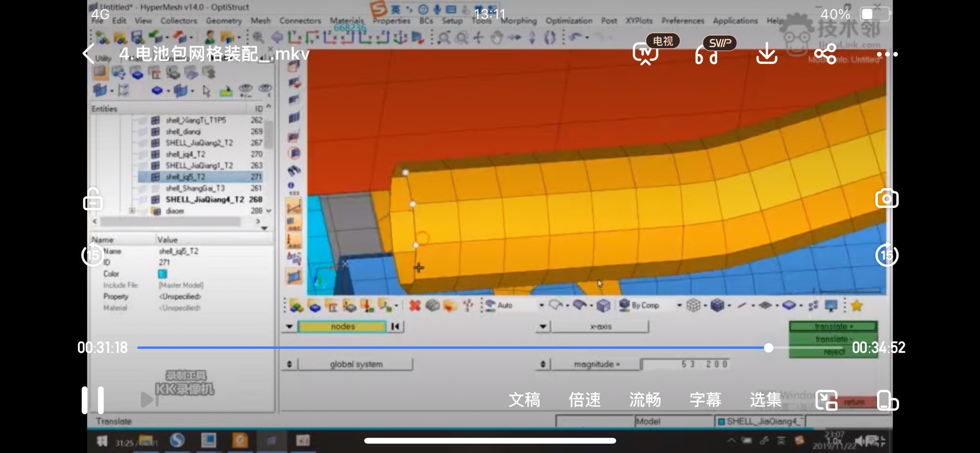Pause the video playback
980x453 pixels.
click(x=93, y=399)
